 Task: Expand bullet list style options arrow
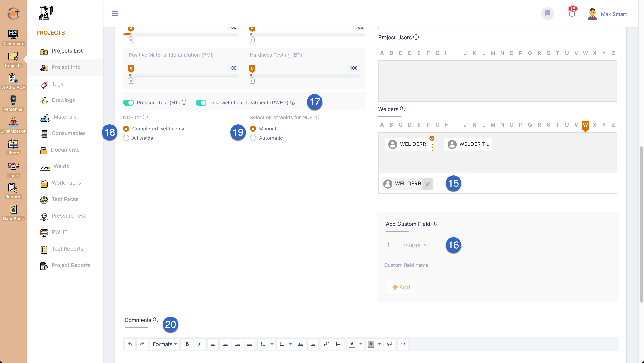(272, 344)
